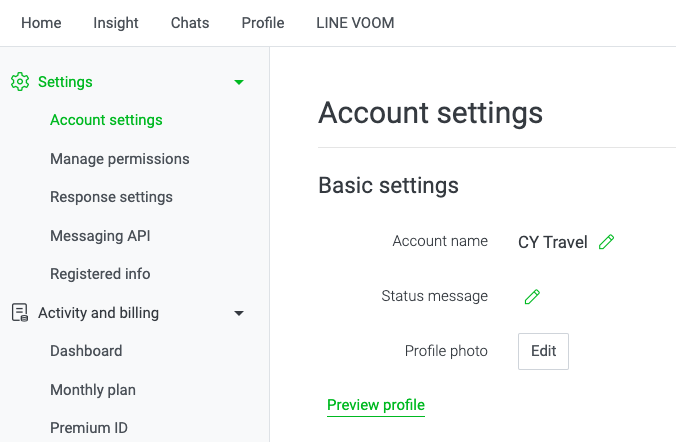676x442 pixels.
Task: Open the Profile tab
Action: click(x=263, y=23)
